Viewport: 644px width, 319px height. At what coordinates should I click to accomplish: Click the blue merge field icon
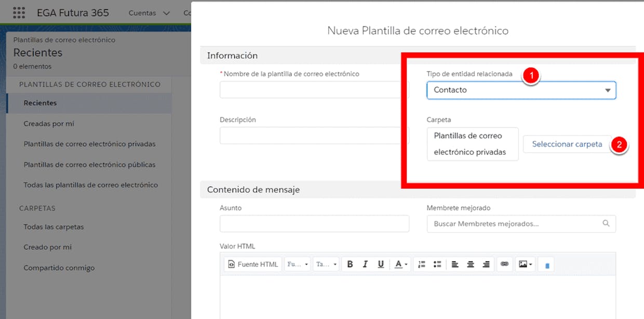click(x=546, y=265)
